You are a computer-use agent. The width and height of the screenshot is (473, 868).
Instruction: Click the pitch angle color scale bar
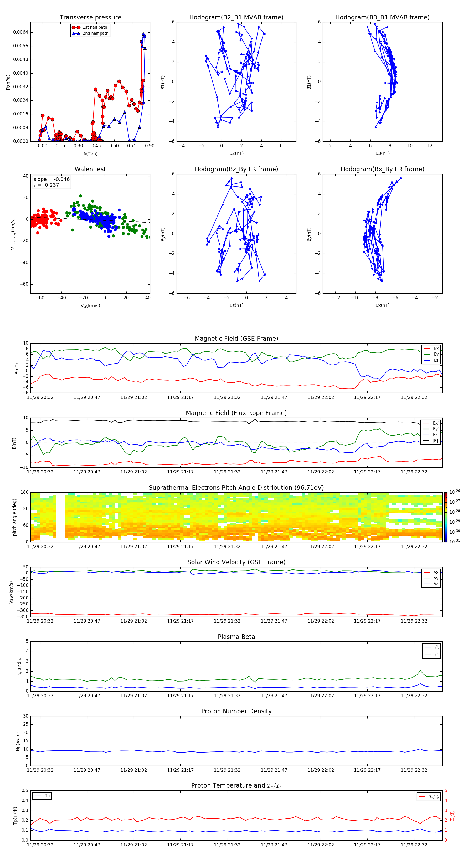[x=446, y=517]
